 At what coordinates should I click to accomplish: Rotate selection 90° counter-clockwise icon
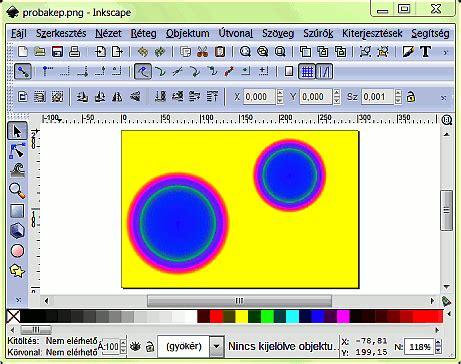82,97
